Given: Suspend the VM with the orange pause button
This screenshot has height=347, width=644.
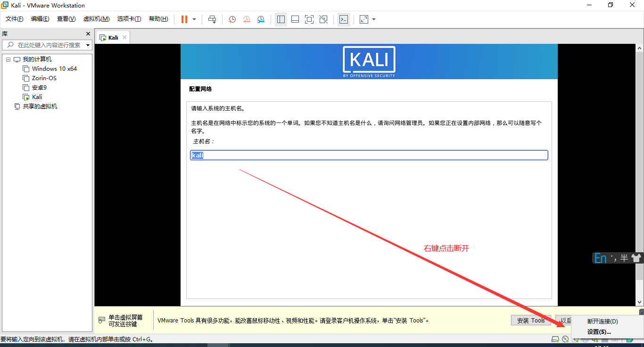Looking at the screenshot, I should [184, 19].
